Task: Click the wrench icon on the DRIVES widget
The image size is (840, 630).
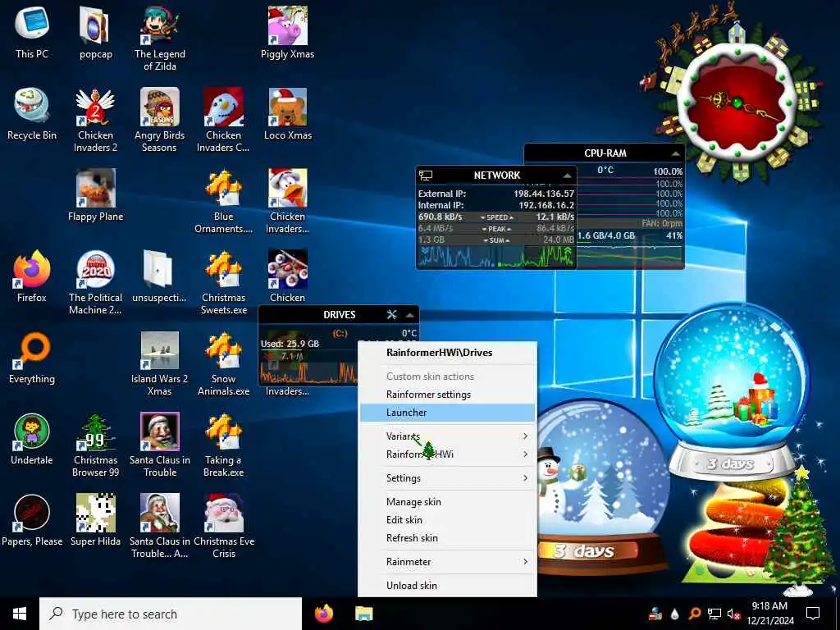Action: coord(391,314)
